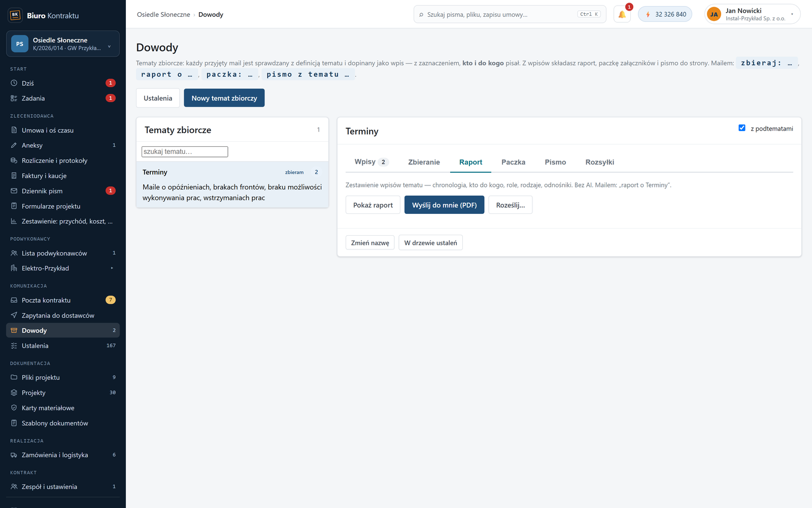Expand the Osiedle Słoneczne project selector

pos(63,44)
